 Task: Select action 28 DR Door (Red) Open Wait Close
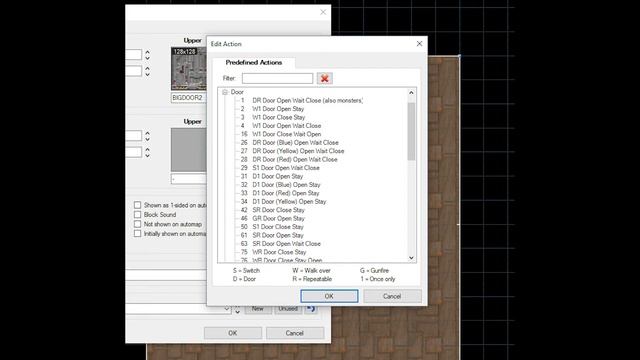(x=289, y=159)
